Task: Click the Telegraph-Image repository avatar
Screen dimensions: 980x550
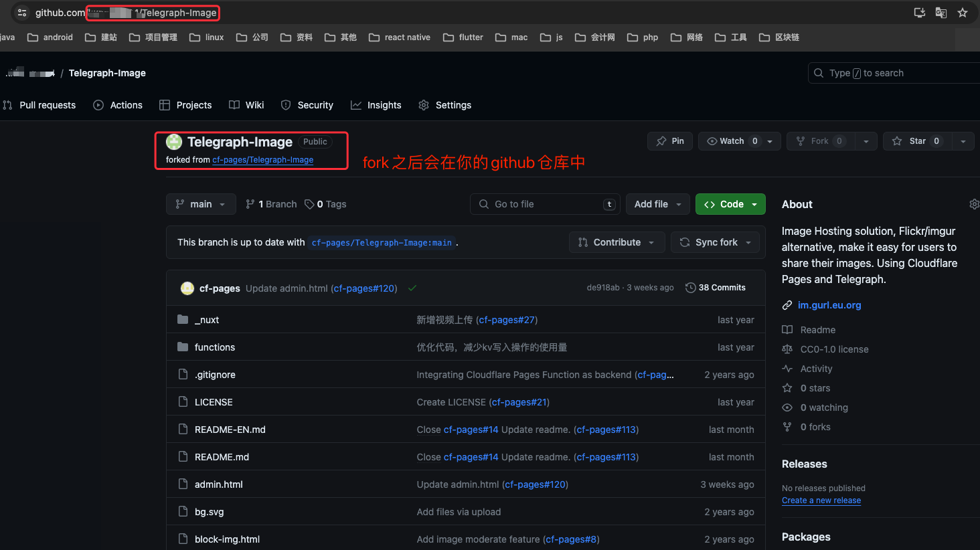Action: (x=174, y=142)
